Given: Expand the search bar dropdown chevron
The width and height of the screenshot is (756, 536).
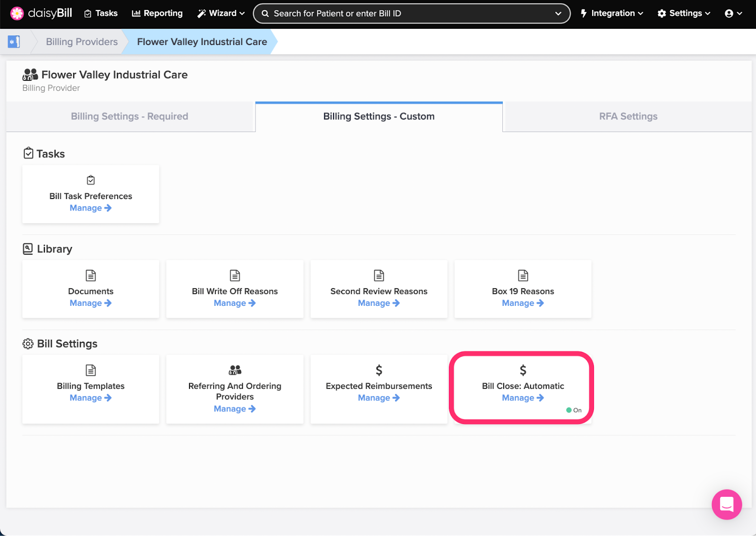Looking at the screenshot, I should tap(558, 13).
